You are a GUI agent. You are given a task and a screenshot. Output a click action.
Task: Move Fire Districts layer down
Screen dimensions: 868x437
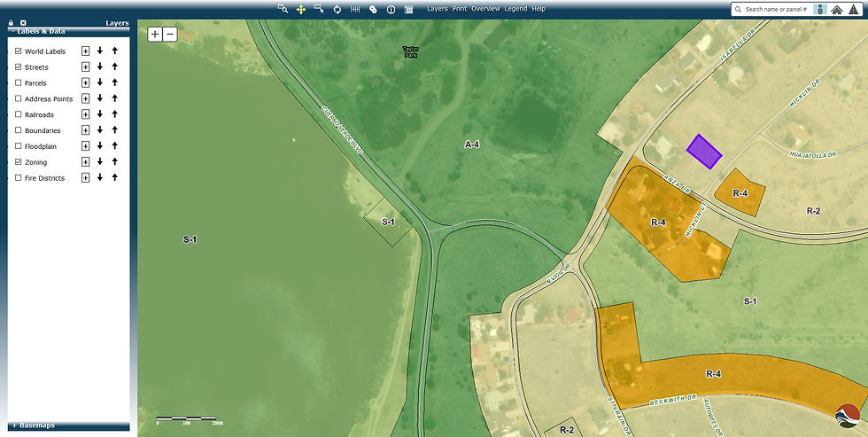click(99, 177)
